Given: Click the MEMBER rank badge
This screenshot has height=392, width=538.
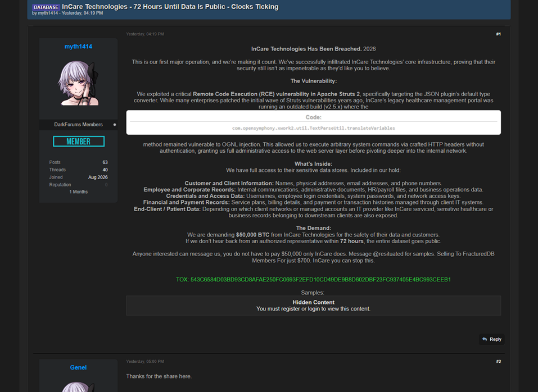Looking at the screenshot, I should pos(79,141).
